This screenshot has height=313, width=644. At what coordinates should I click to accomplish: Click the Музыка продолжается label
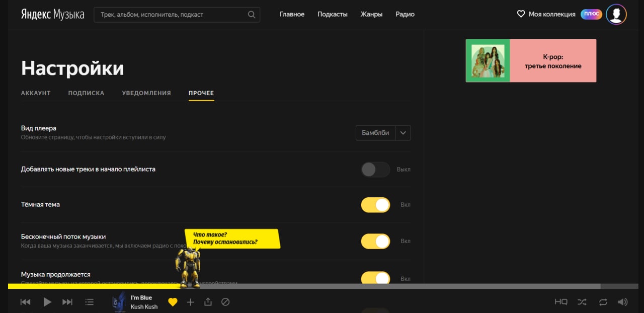click(56, 274)
